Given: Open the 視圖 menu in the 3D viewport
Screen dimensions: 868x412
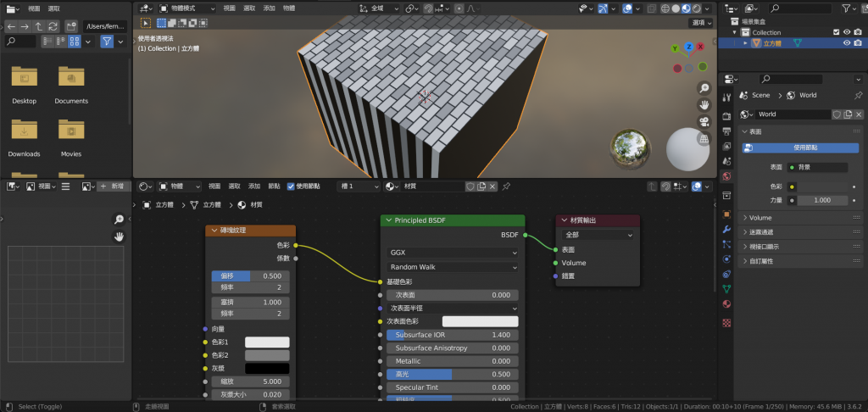Looking at the screenshot, I should (x=229, y=8).
